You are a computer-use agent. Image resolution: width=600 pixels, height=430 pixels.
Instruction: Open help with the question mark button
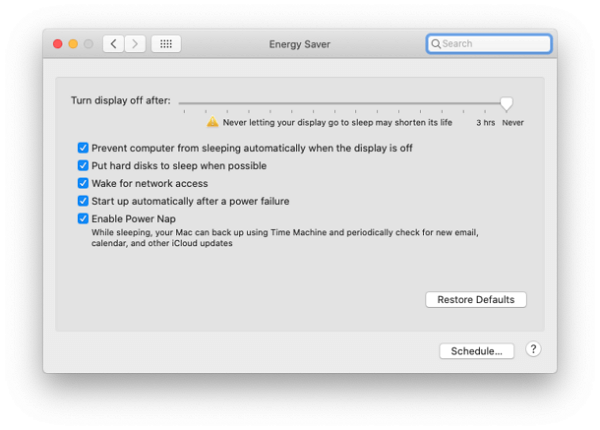533,350
